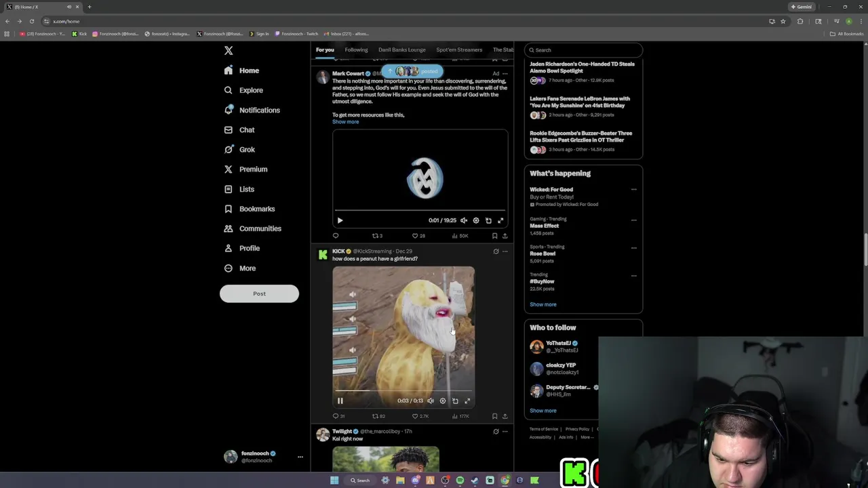
Task: Switch to the For you tab
Action: (x=325, y=49)
